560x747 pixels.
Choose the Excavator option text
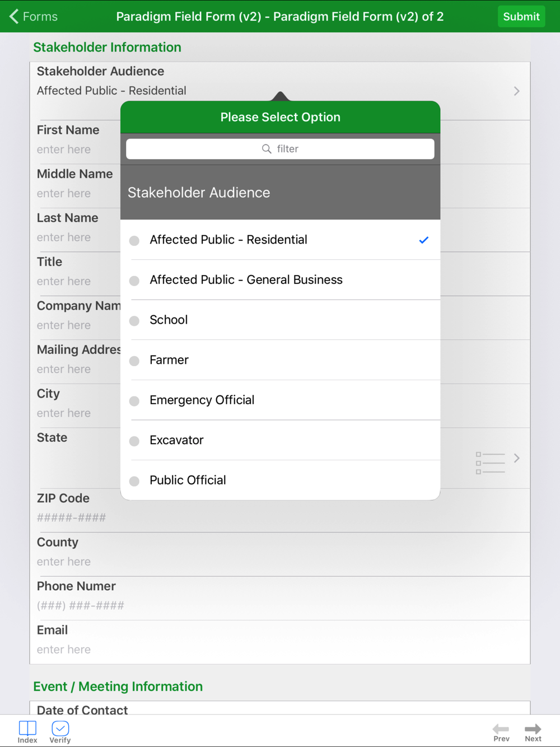point(176,440)
